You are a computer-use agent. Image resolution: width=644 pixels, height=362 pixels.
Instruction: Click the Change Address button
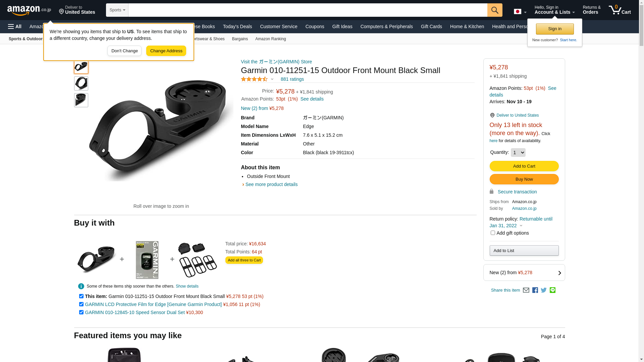pos(166,51)
